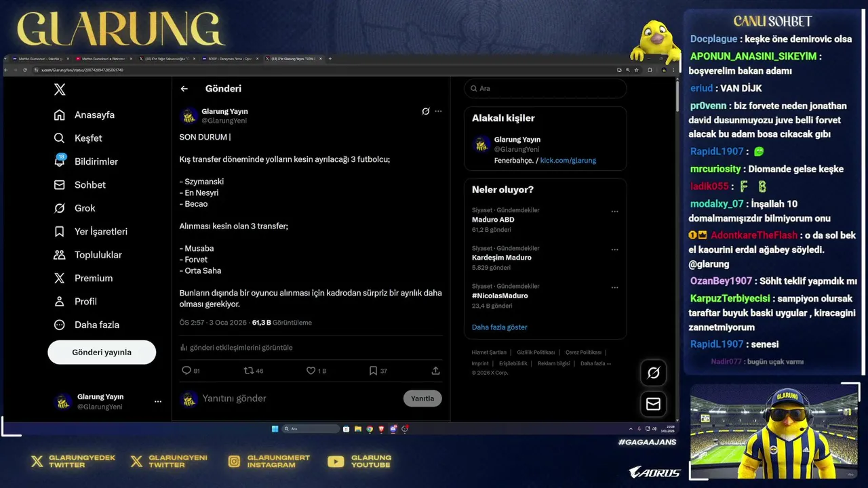Screen dimensions: 868x488
Task: Open Glarung Yayın in Alakalı kişiler
Action: click(517, 140)
